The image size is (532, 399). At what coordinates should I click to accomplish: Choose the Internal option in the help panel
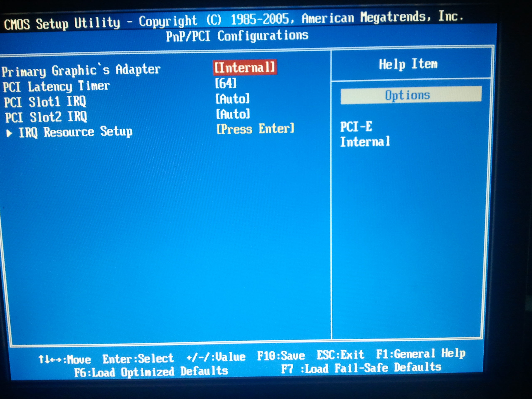coord(365,142)
